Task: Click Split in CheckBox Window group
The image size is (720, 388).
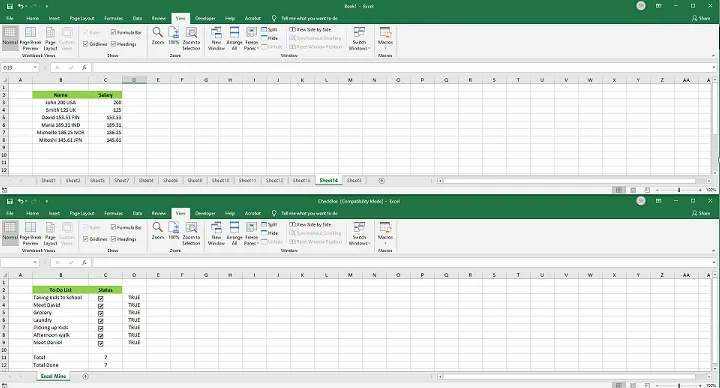Action: [x=269, y=225]
